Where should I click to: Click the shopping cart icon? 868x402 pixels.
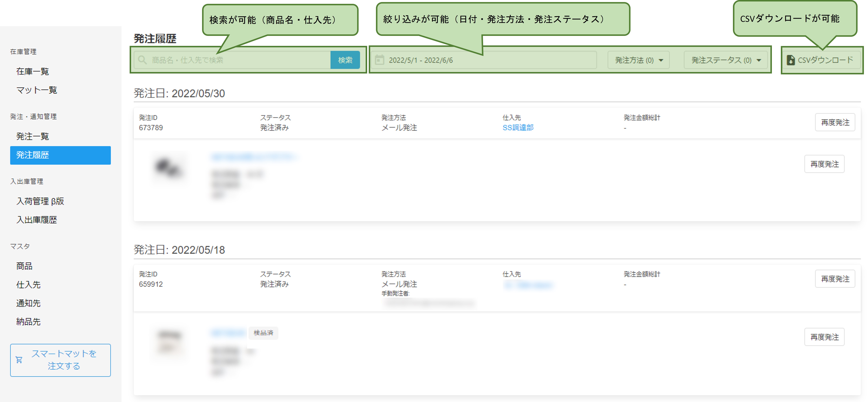[x=19, y=360]
